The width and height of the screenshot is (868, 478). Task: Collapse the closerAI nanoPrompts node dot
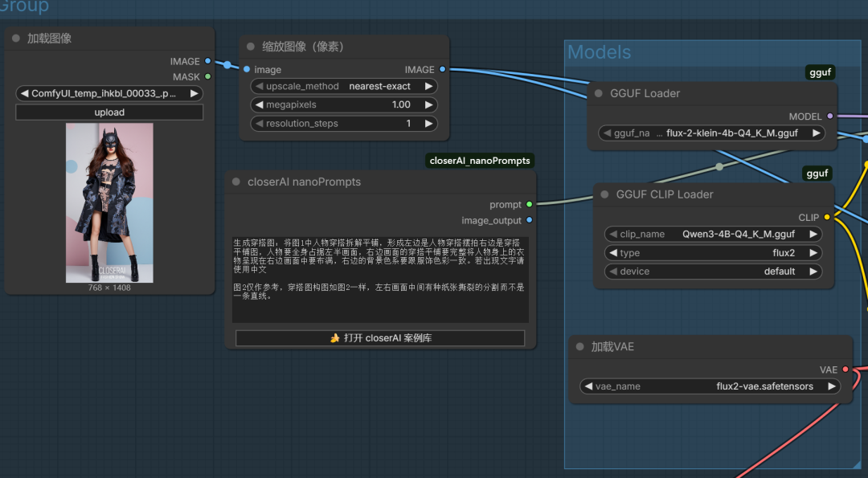(236, 182)
